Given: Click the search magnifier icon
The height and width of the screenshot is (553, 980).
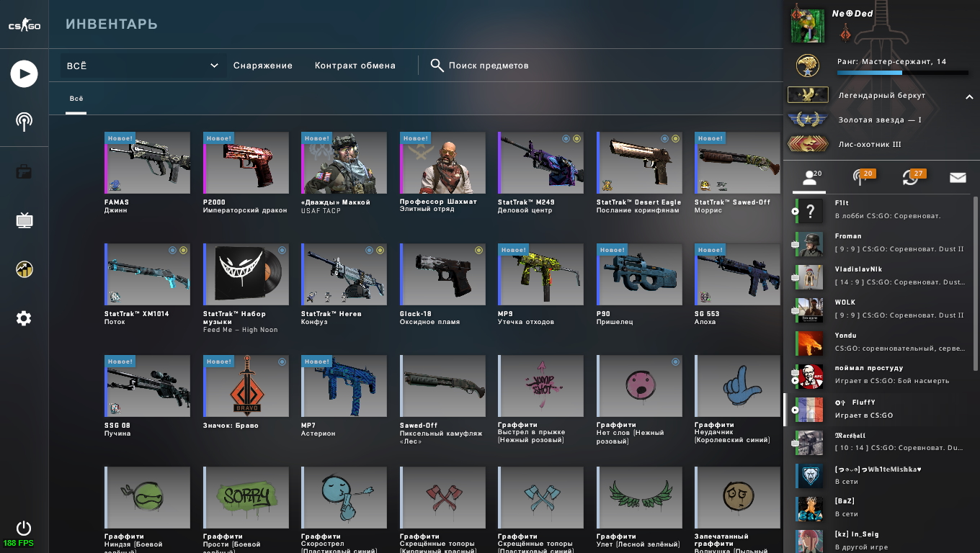Looking at the screenshot, I should 437,66.
